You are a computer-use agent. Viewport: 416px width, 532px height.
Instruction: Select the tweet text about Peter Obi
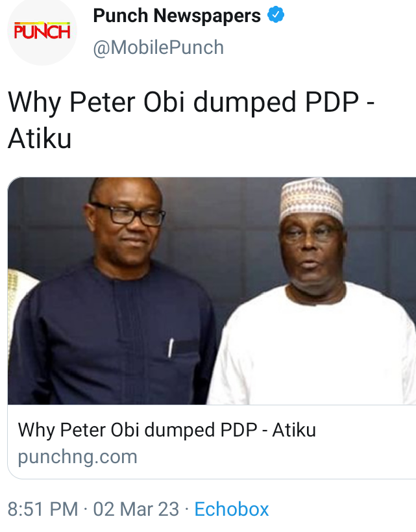pos(191,120)
